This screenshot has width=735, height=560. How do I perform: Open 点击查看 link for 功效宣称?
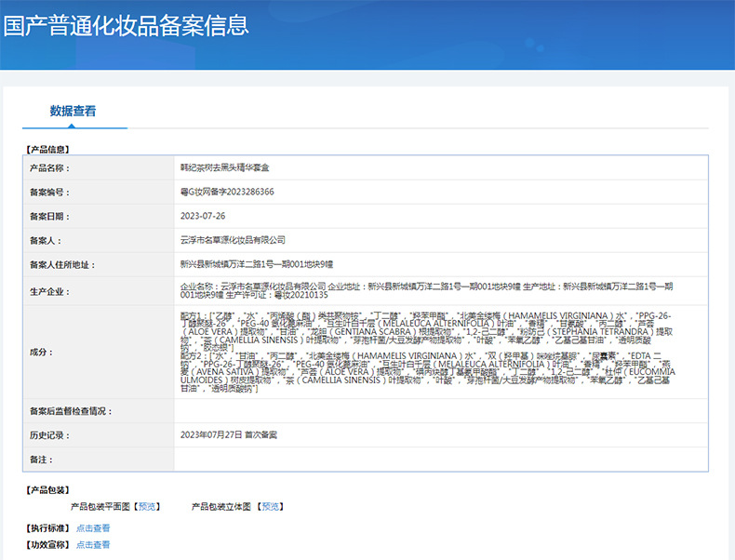[93, 544]
